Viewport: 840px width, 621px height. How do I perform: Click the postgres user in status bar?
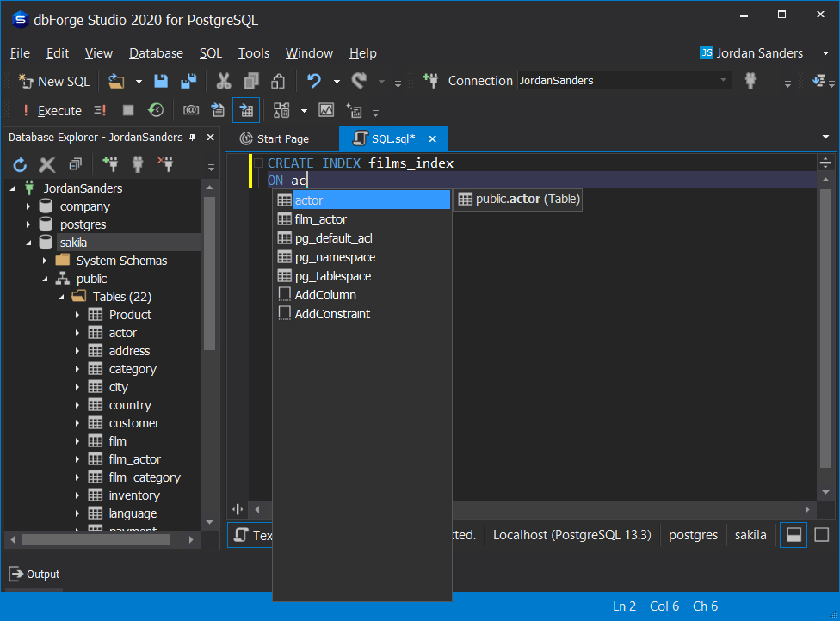(x=693, y=535)
